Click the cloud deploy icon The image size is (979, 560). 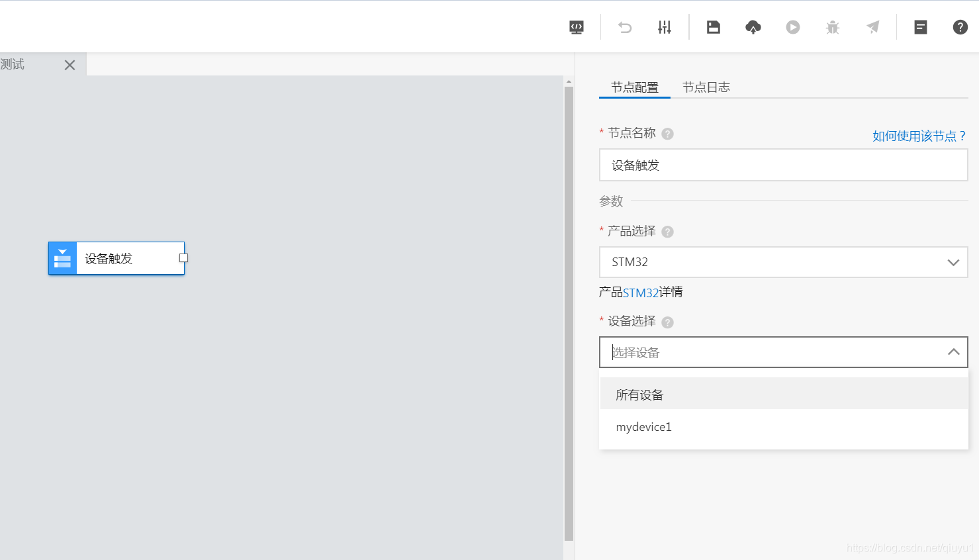coord(753,27)
